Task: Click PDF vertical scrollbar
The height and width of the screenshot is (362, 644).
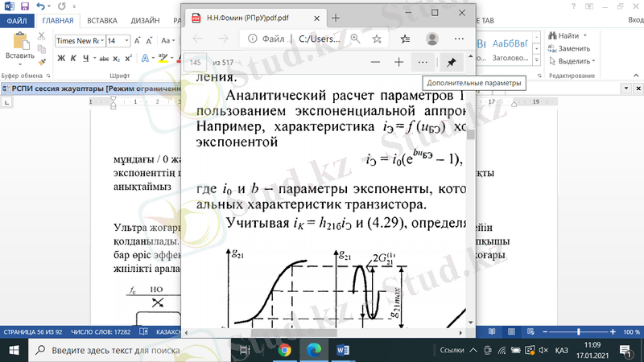Action: click(471, 134)
